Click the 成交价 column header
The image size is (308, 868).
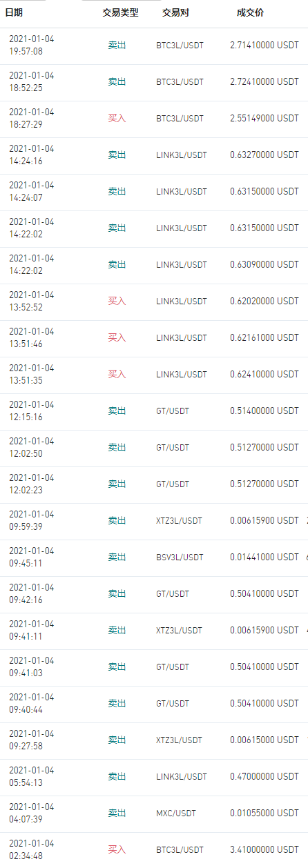[250, 12]
